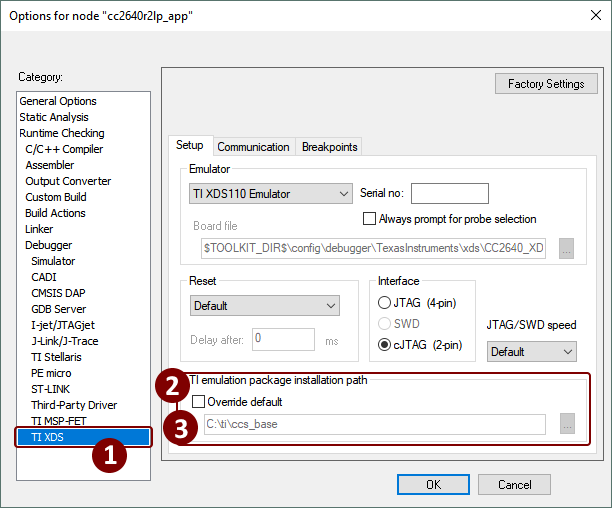Screen dimensions: 612x508
Task: Switch to the Communication tab
Action: point(253,147)
